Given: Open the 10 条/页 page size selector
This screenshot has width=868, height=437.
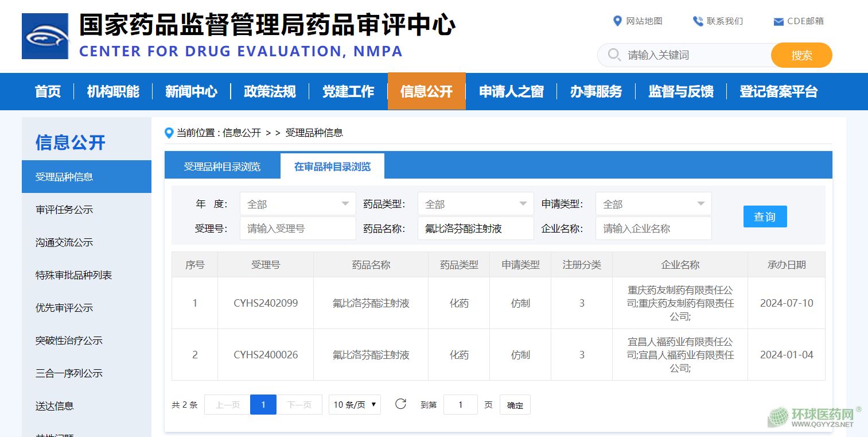Looking at the screenshot, I should (355, 405).
